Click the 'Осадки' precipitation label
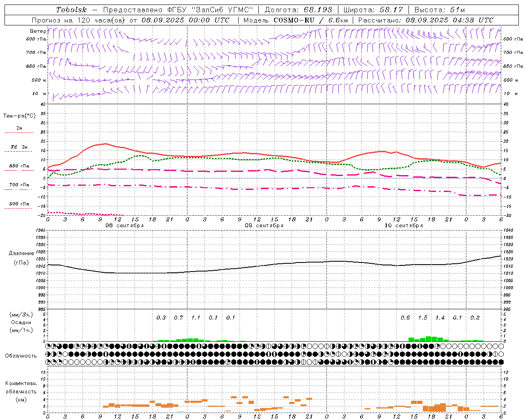 [21, 322]
